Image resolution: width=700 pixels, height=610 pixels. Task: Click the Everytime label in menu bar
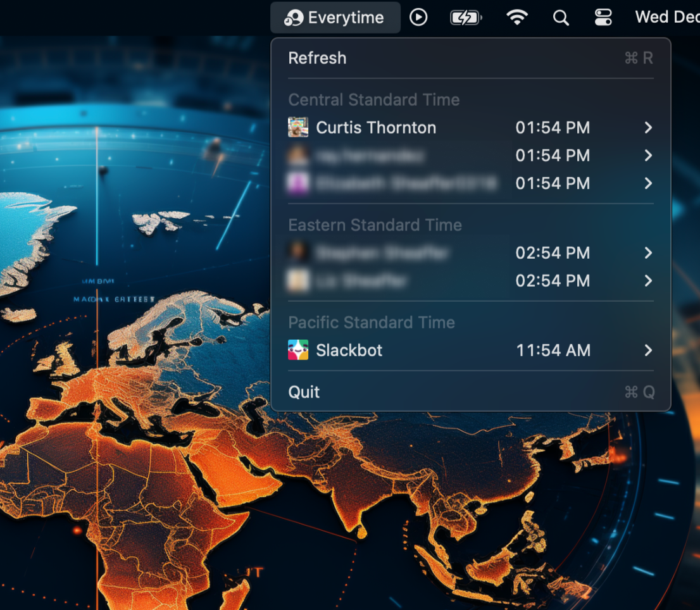(346, 18)
